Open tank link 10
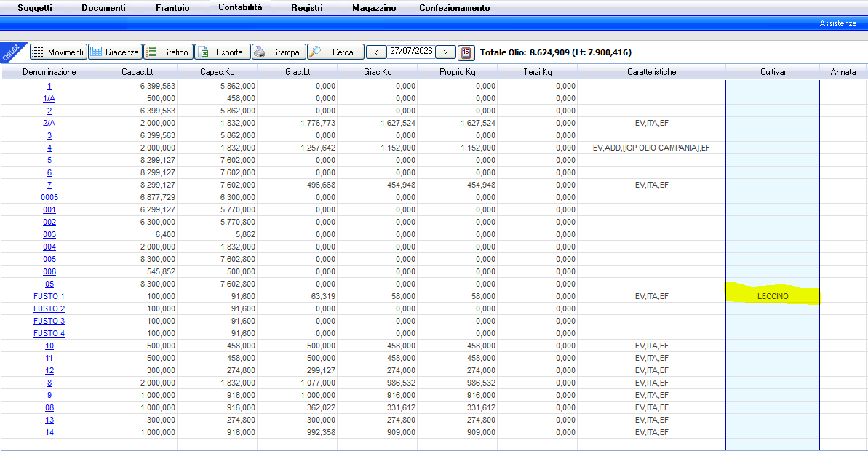868x451 pixels. [49, 346]
